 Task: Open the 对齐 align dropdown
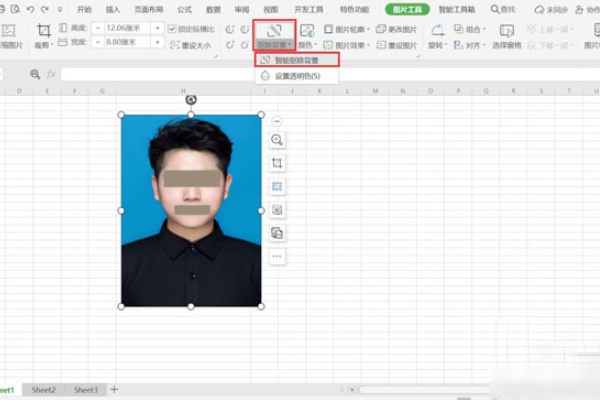click(470, 45)
